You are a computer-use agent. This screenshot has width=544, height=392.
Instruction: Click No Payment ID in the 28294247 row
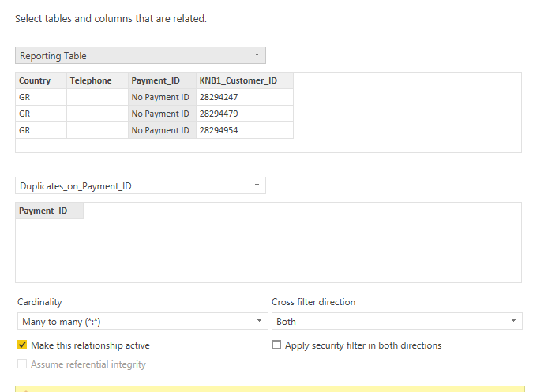163,97
